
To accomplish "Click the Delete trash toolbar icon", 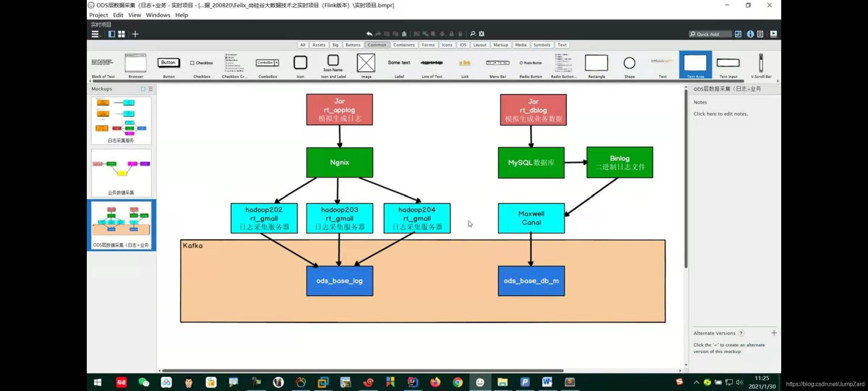I will [460, 34].
